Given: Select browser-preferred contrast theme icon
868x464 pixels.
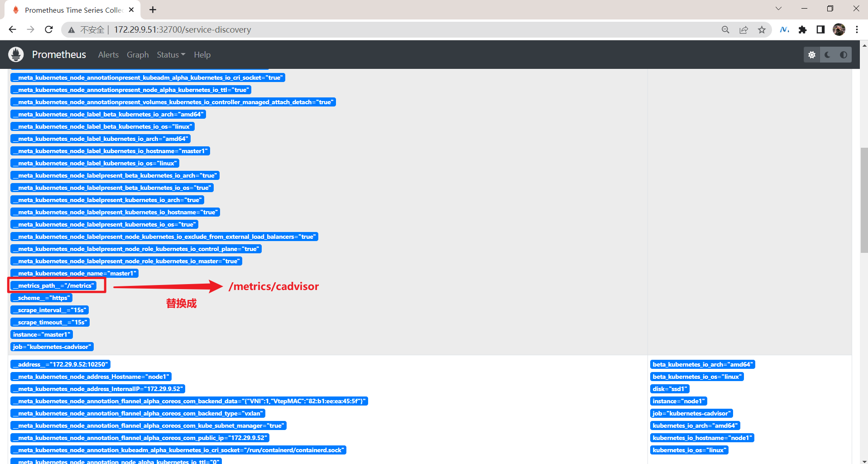Looking at the screenshot, I should (844, 55).
